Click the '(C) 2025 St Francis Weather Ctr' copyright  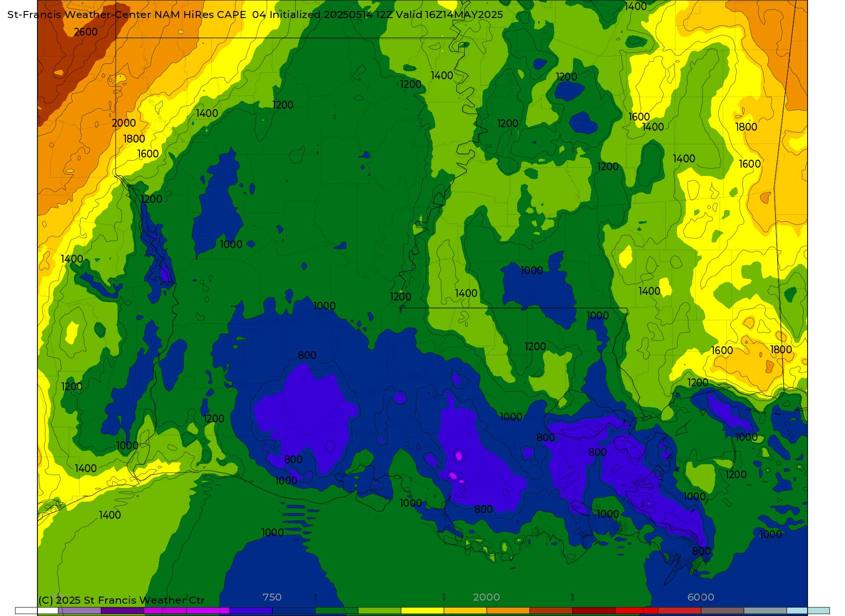(x=121, y=600)
